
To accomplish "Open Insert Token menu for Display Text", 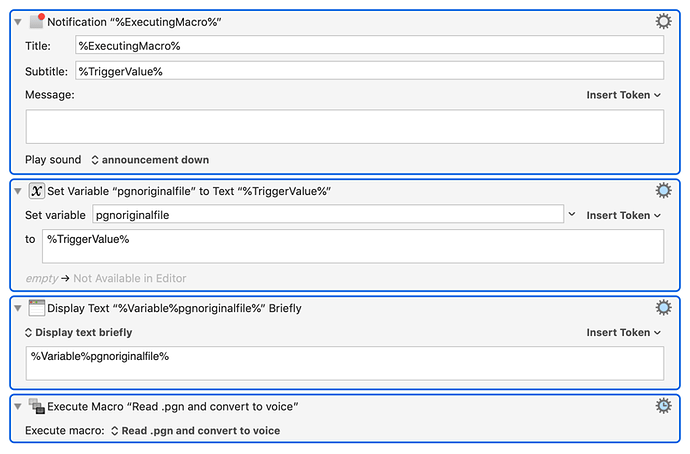I will pos(623,333).
